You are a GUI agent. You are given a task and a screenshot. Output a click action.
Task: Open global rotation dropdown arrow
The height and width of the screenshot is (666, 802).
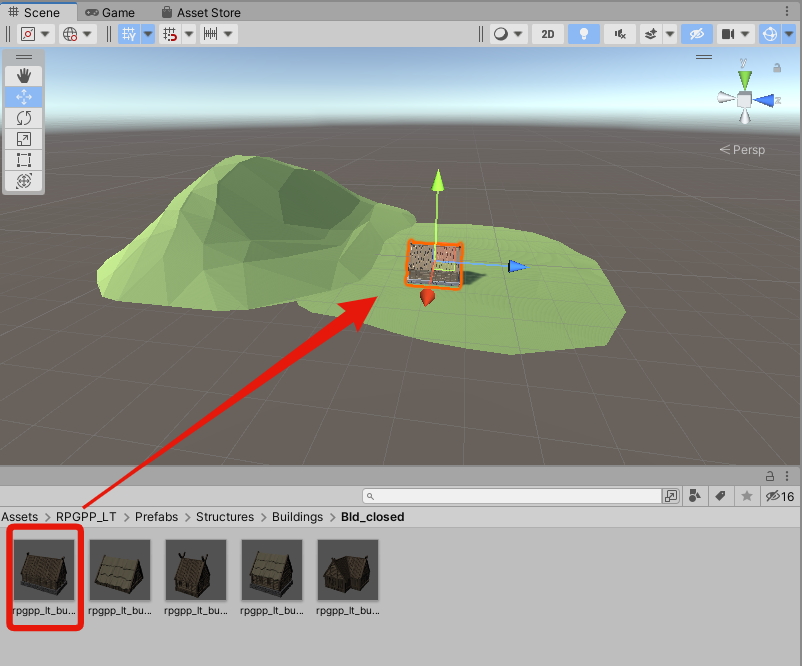87,34
